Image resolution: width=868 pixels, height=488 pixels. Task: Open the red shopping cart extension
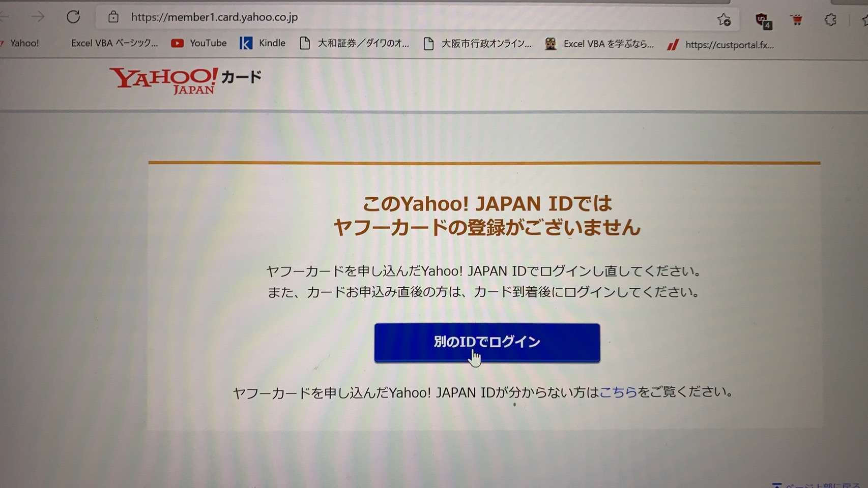[x=797, y=20]
